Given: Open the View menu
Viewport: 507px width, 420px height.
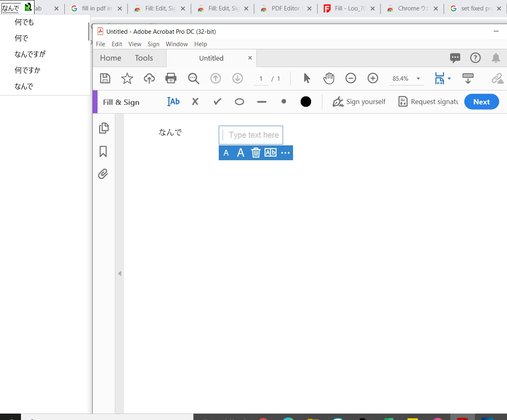Looking at the screenshot, I should [x=135, y=44].
